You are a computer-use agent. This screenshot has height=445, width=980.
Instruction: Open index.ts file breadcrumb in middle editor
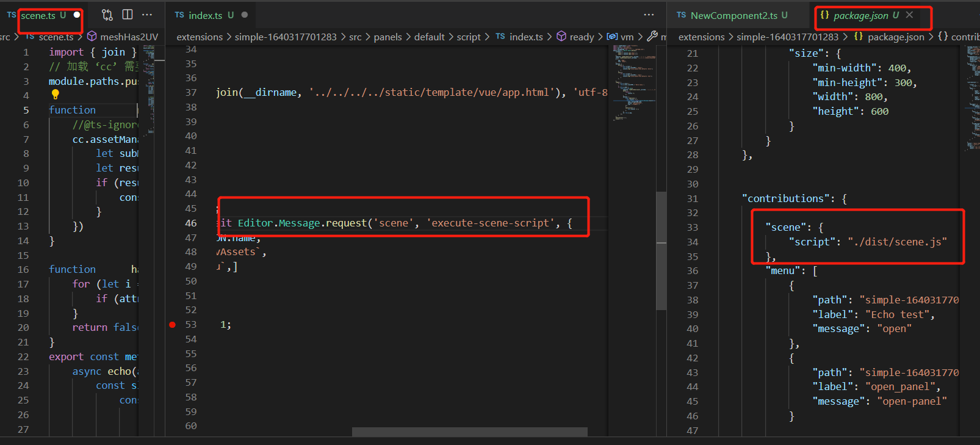519,37
